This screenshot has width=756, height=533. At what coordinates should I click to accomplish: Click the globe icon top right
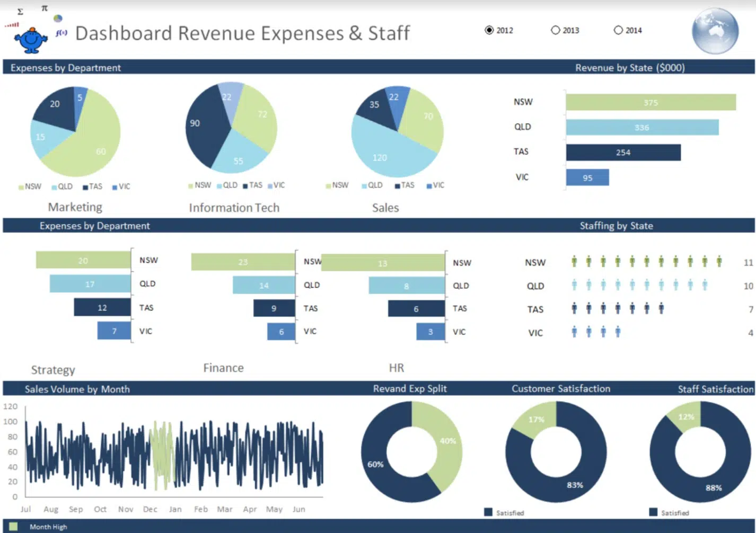[715, 31]
